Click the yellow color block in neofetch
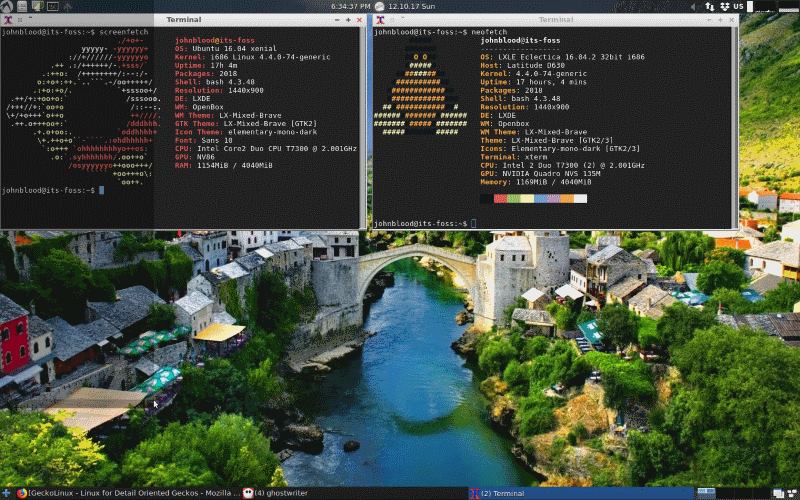The image size is (800, 500). click(527, 198)
